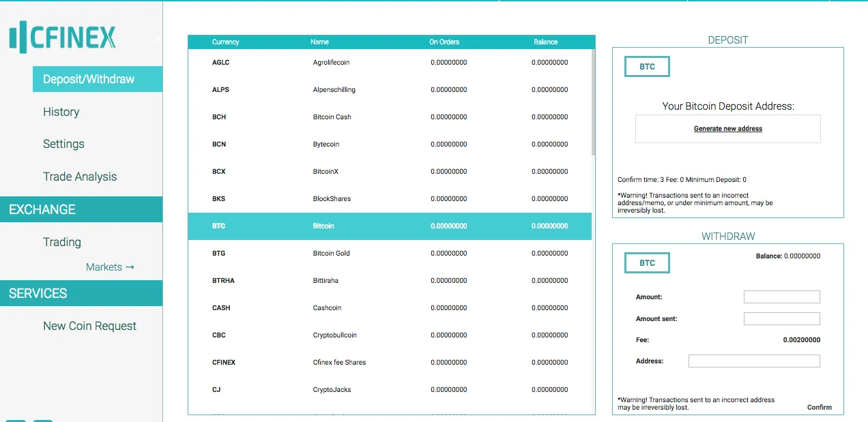Select the CBC currency row
The image size is (868, 422).
(x=390, y=335)
